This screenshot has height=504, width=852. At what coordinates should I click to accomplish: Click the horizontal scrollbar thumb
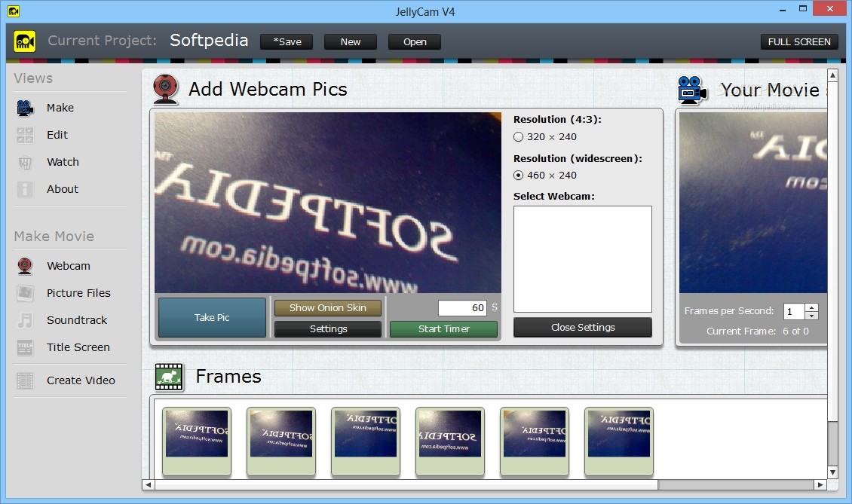click(406, 484)
